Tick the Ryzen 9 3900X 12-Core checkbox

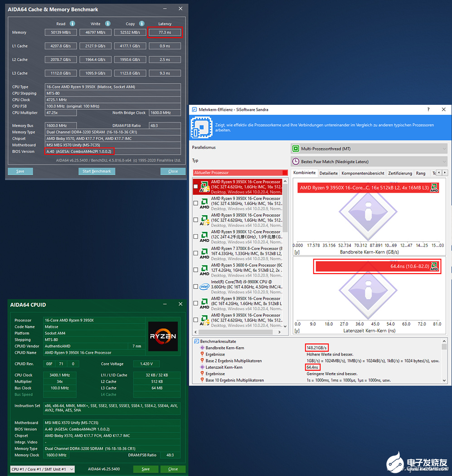tap(196, 236)
